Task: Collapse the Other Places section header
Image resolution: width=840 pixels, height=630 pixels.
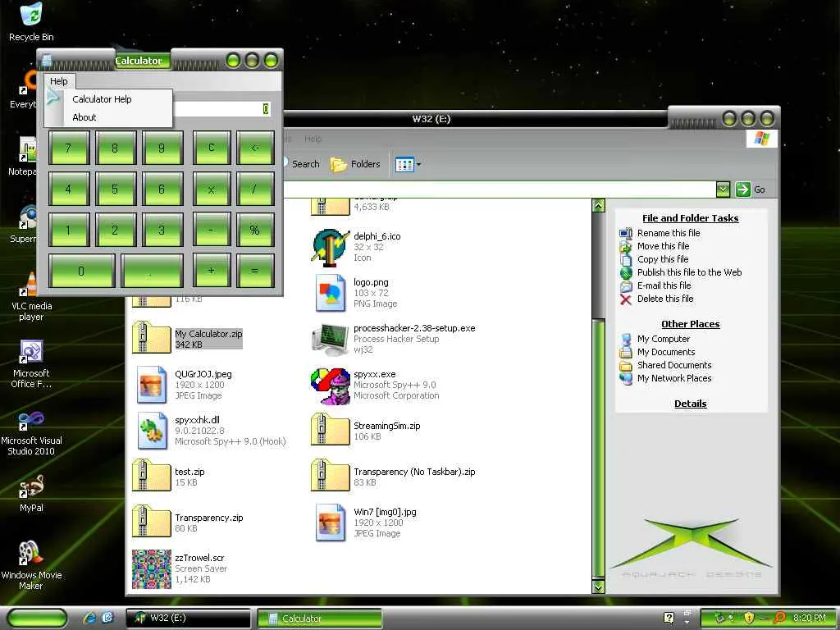Action: [x=690, y=324]
